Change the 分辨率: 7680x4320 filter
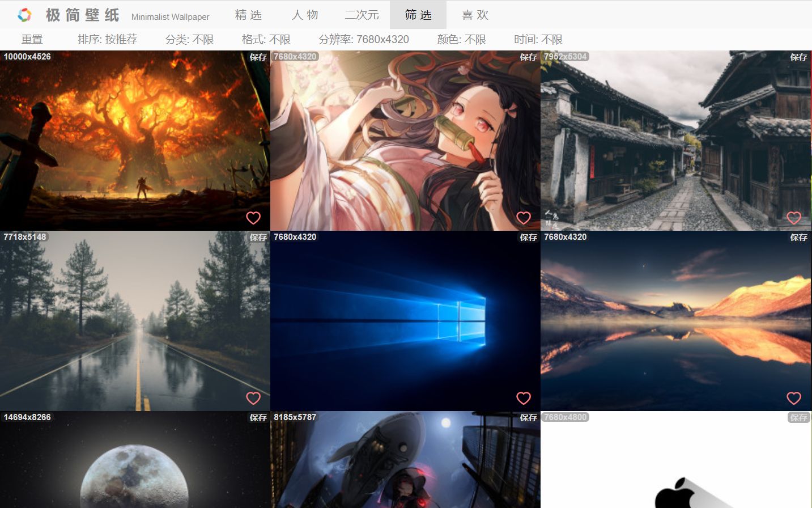This screenshot has width=812, height=508. 363,39
